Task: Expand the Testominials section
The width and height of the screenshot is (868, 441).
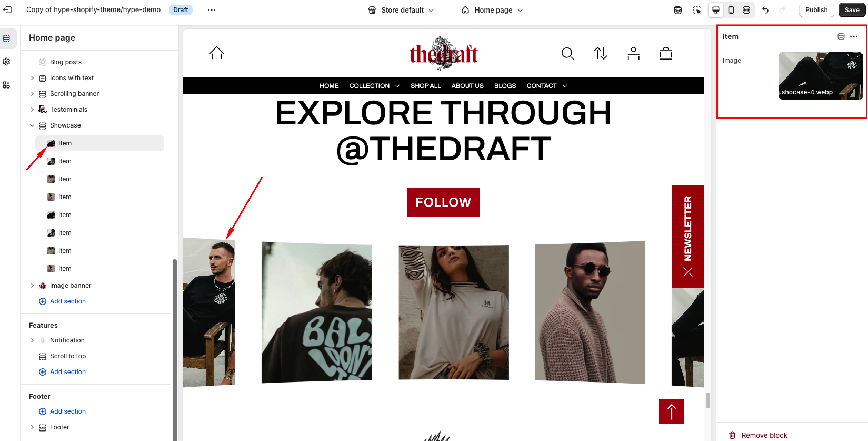Action: [x=32, y=110]
